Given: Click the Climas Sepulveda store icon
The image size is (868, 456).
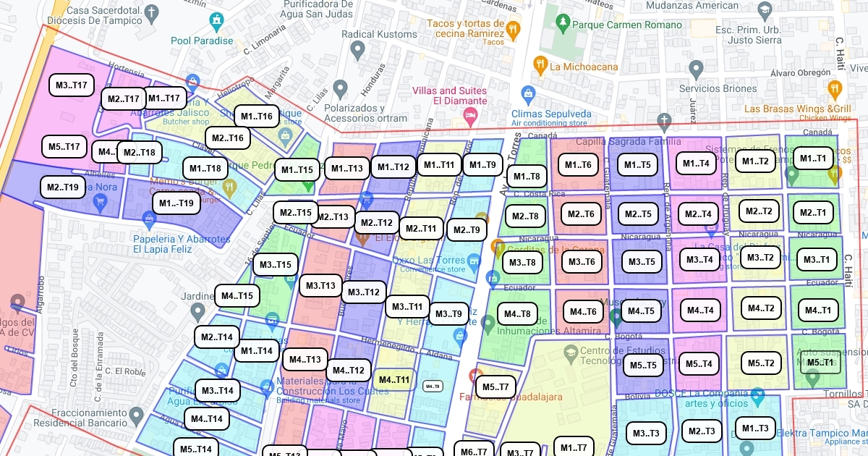Looking at the screenshot, I should pyautogui.click(x=528, y=93).
